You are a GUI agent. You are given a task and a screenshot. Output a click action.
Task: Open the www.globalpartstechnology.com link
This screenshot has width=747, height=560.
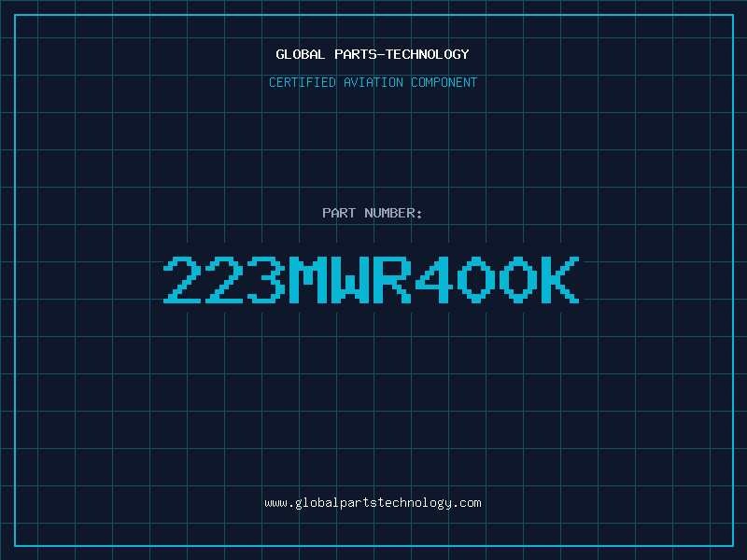click(373, 503)
